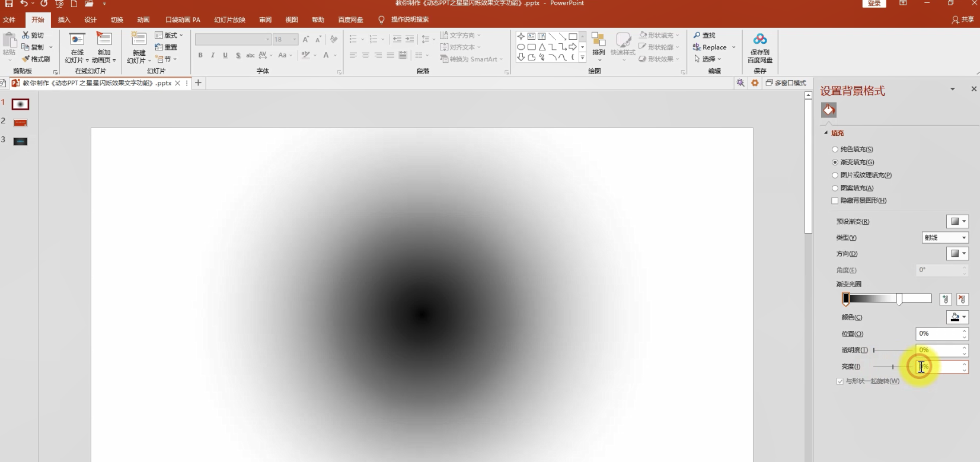Click Multi-window mode (多窗口模式) button
The height and width of the screenshot is (462, 980).
[x=786, y=83]
